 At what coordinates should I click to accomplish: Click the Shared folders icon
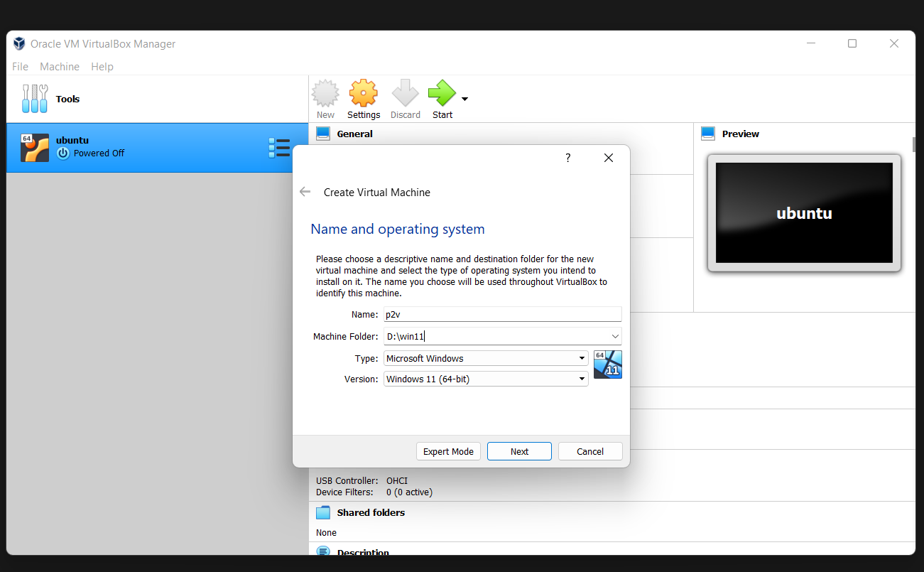click(x=323, y=512)
